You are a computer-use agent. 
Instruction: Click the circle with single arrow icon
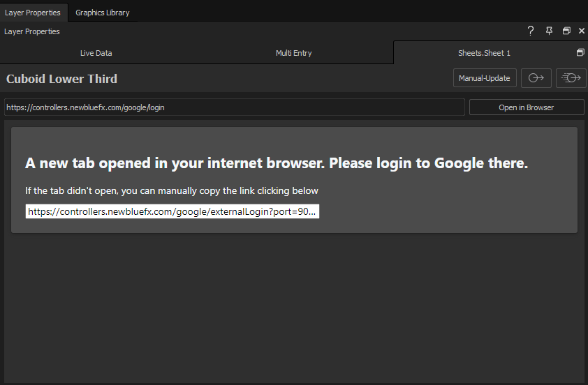[536, 78]
